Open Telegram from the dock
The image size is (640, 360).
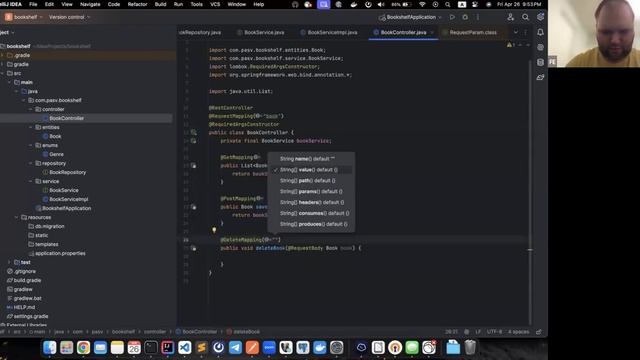point(235,347)
